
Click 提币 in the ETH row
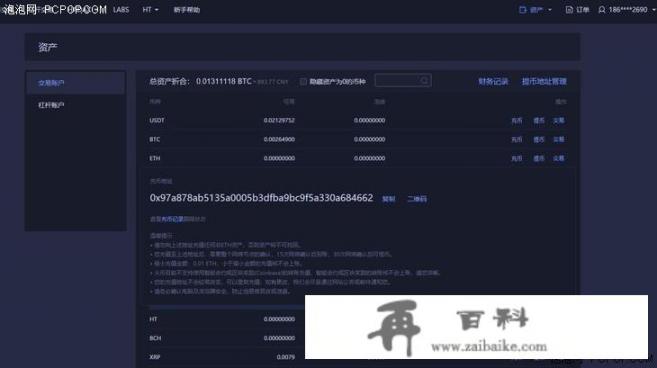(538, 158)
